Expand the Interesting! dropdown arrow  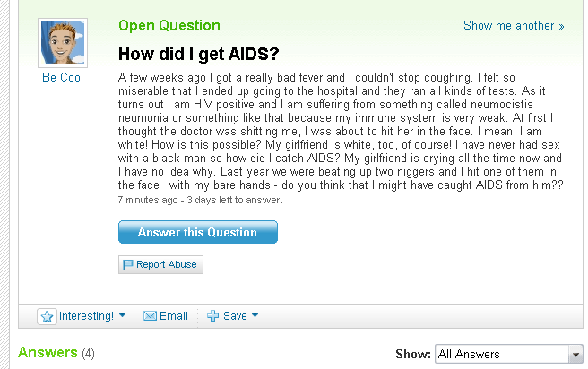click(122, 315)
